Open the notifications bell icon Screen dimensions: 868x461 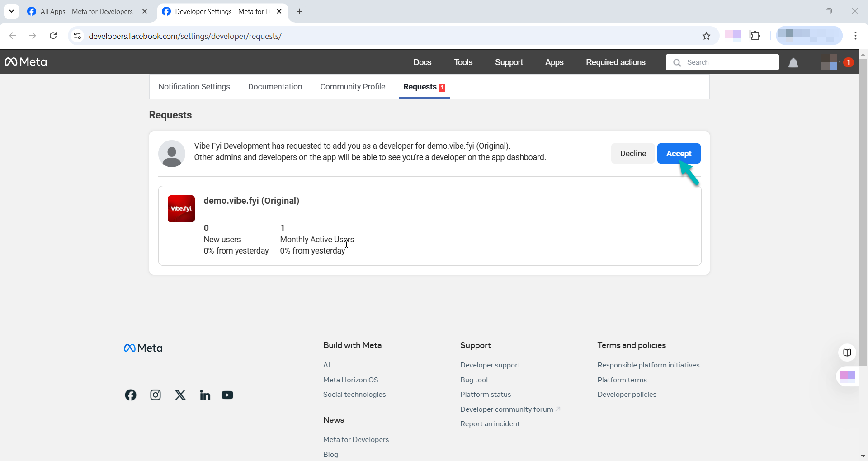[793, 62]
